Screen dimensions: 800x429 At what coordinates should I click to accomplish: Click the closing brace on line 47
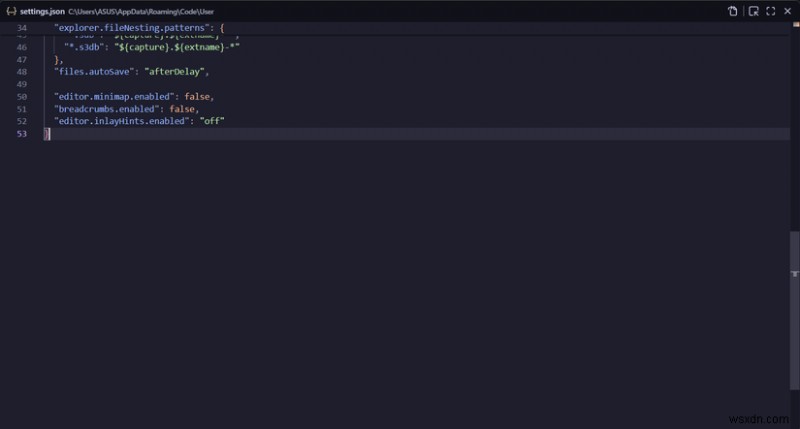(57, 60)
